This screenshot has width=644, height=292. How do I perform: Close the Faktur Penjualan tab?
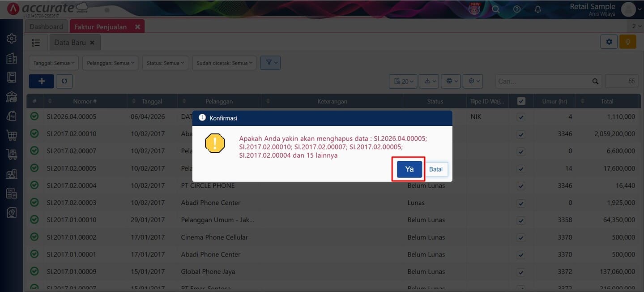click(137, 27)
